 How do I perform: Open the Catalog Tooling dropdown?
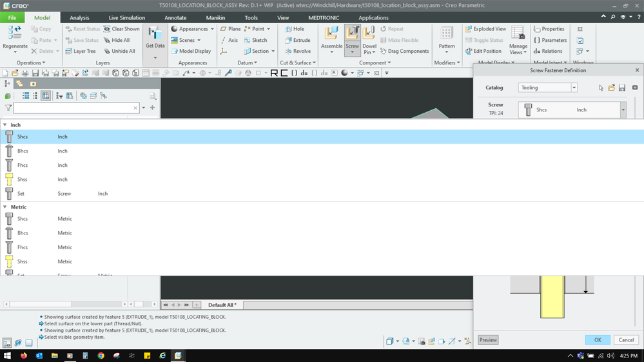574,88
